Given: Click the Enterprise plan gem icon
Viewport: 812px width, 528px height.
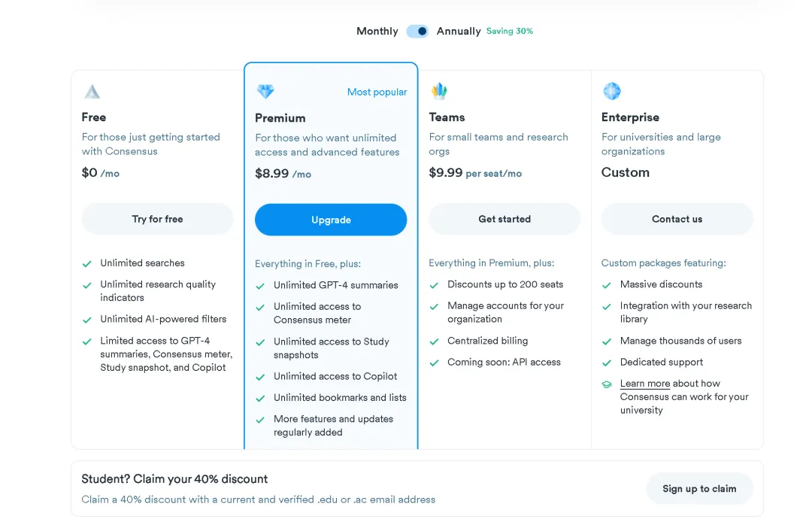Looking at the screenshot, I should pos(611,91).
